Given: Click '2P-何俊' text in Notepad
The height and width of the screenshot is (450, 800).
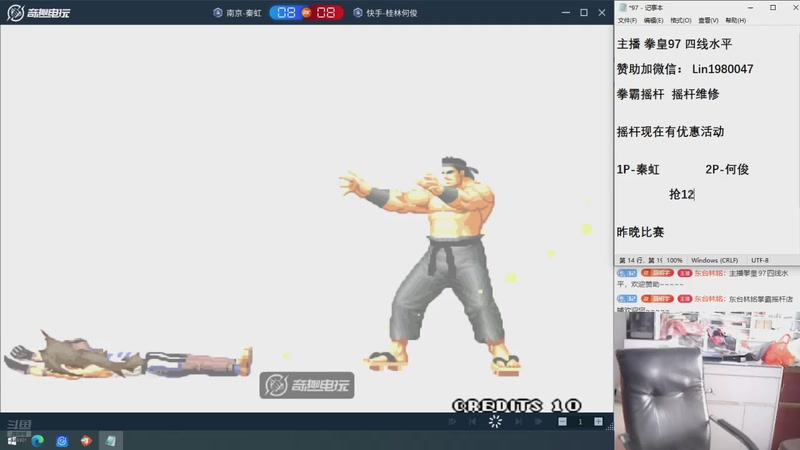Looking at the screenshot, I should point(727,169).
